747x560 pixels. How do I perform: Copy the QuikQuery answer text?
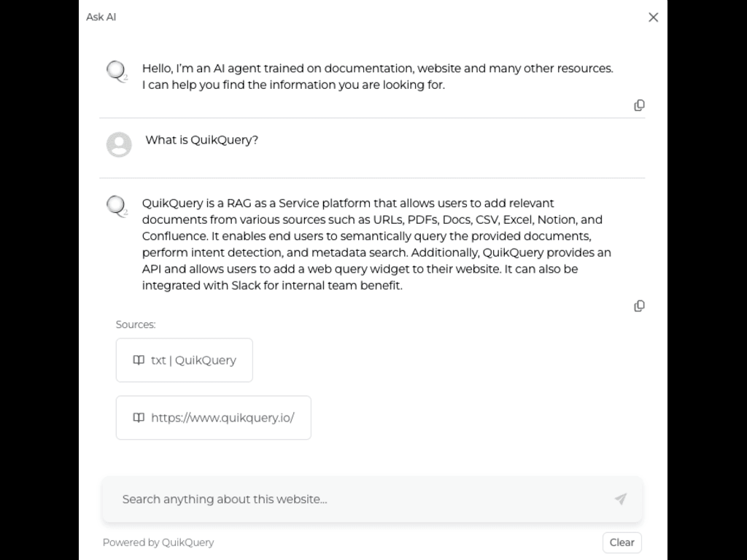coord(639,306)
